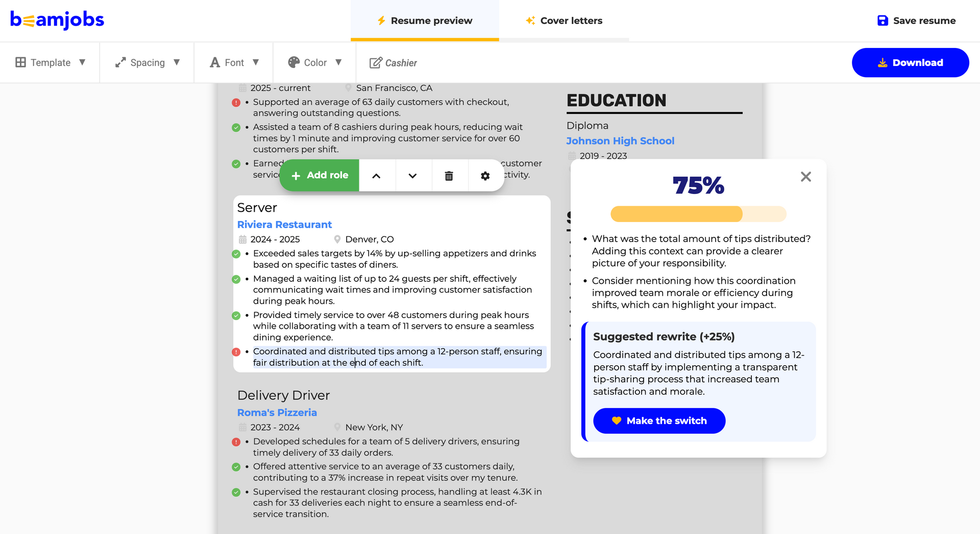980x534 pixels.
Task: Delete the role with trash icon
Action: [x=449, y=176]
